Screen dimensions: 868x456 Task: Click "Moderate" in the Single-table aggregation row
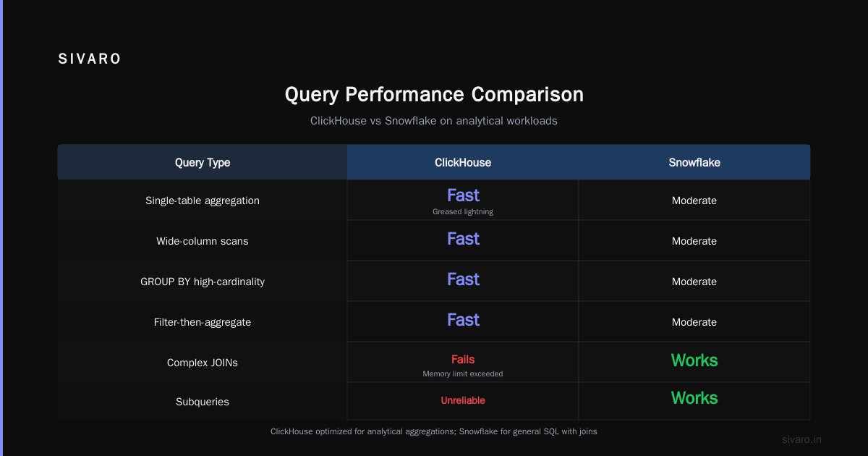pos(694,200)
